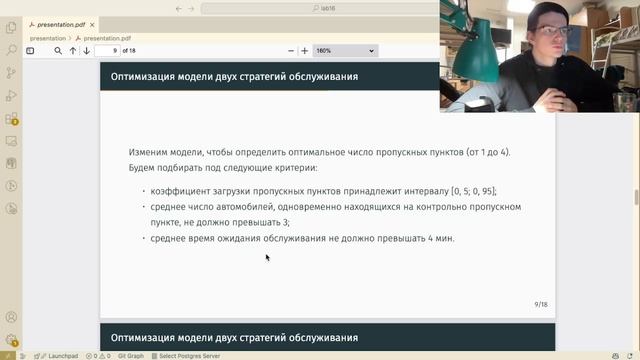The image size is (640, 360).
Task: Click the slide 9 title heading
Action: (x=234, y=77)
